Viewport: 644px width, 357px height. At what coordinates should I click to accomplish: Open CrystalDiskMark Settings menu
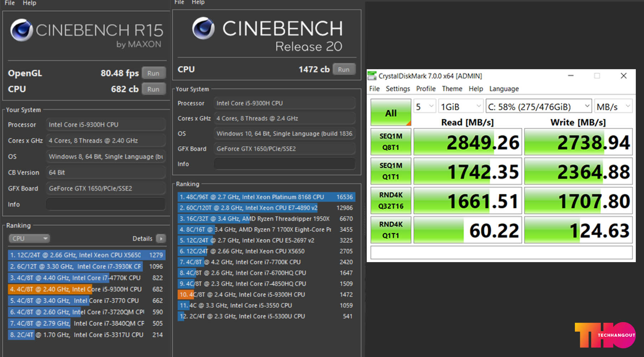398,89
